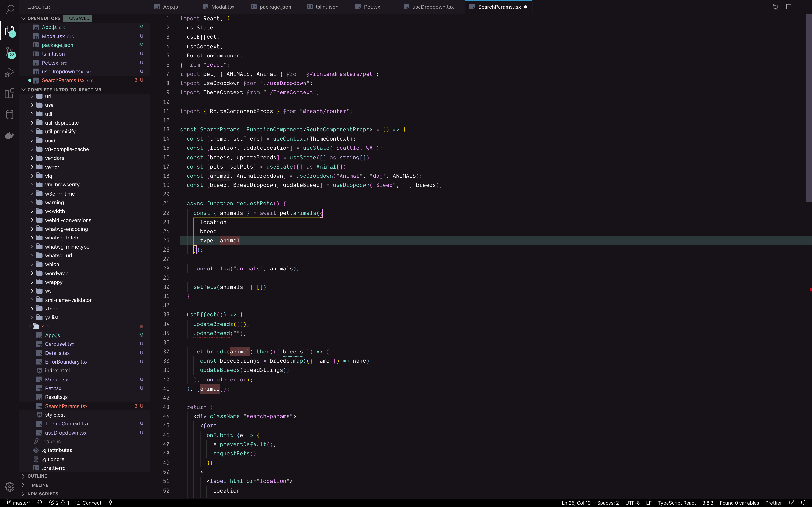Click the master branch indicator
The image size is (812, 507).
[x=18, y=502]
